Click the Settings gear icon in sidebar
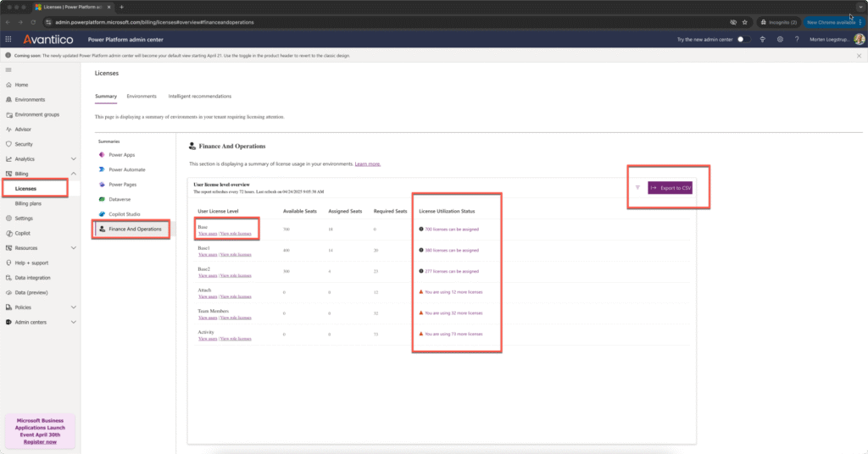Image resolution: width=868 pixels, height=454 pixels. pos(8,219)
